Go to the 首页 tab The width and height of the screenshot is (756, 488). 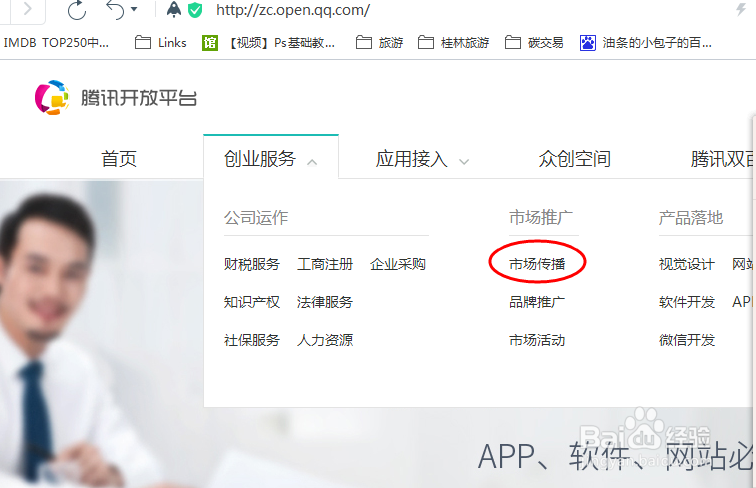[x=119, y=159]
